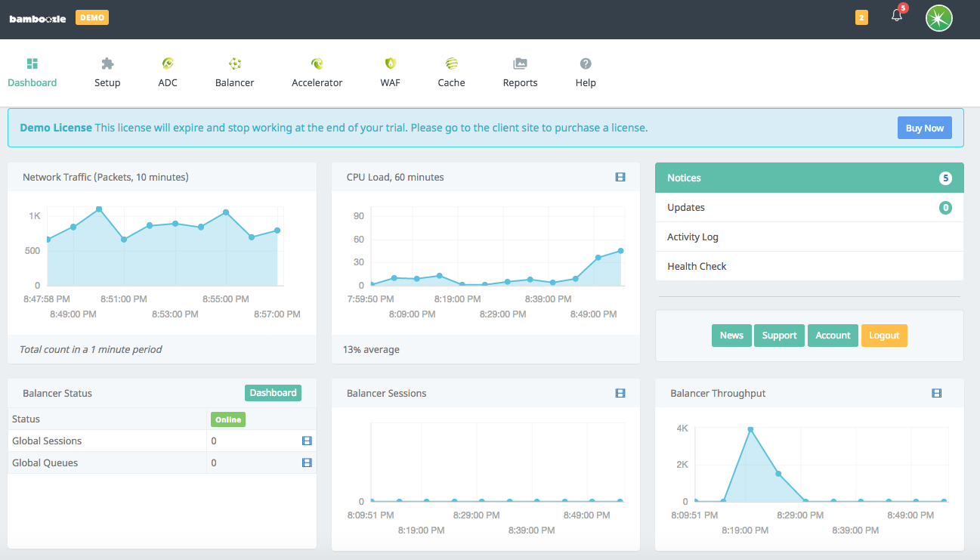The image size is (980, 560).
Task: Open the user avatar menu
Action: point(938,18)
